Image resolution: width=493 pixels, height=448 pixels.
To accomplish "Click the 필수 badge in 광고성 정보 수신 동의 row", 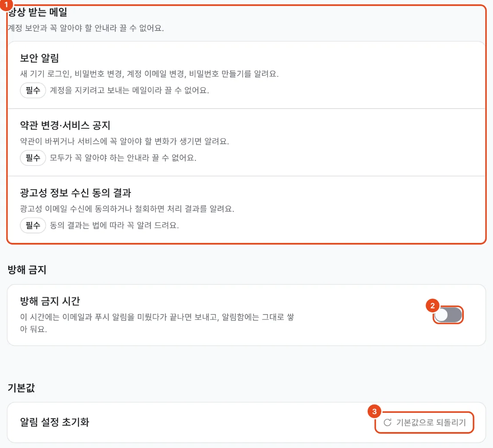I will coord(33,225).
